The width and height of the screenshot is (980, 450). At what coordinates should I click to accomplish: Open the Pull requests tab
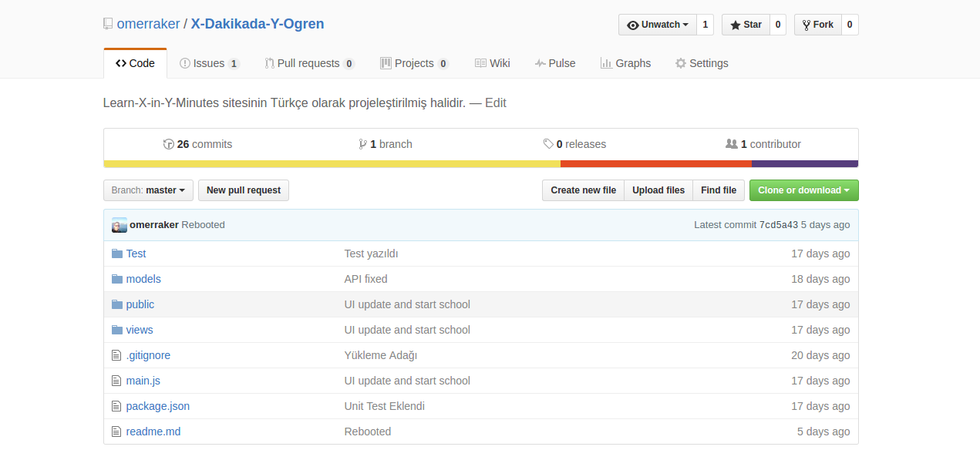click(x=309, y=63)
